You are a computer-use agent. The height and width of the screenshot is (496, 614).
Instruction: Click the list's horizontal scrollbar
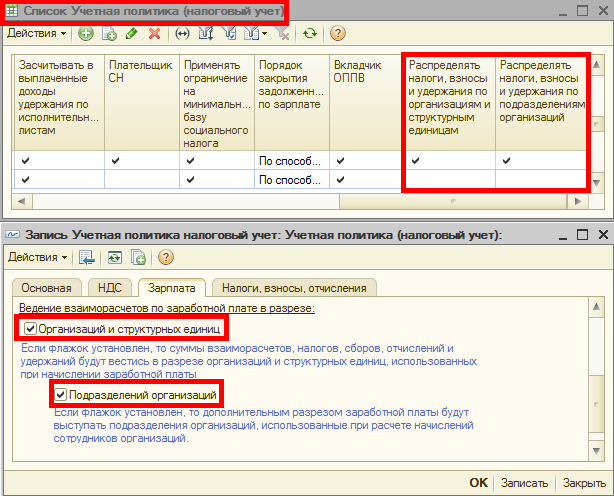click(300, 201)
